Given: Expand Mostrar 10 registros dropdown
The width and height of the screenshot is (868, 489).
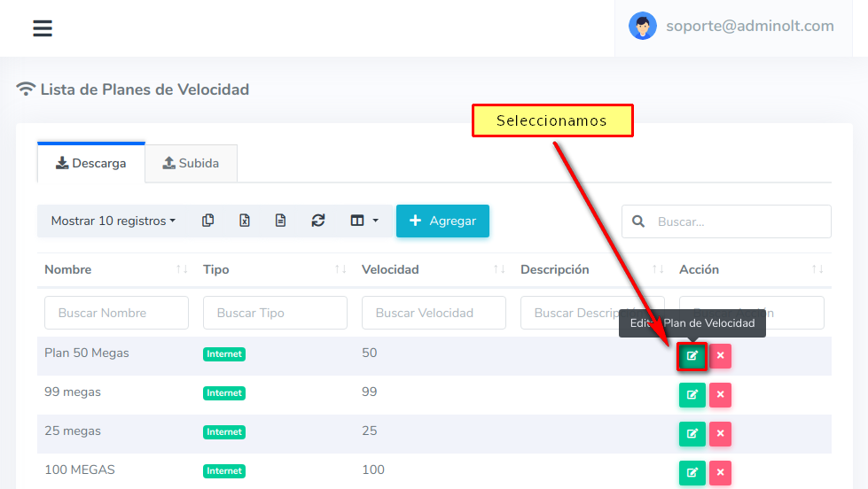Looking at the screenshot, I should coord(113,221).
